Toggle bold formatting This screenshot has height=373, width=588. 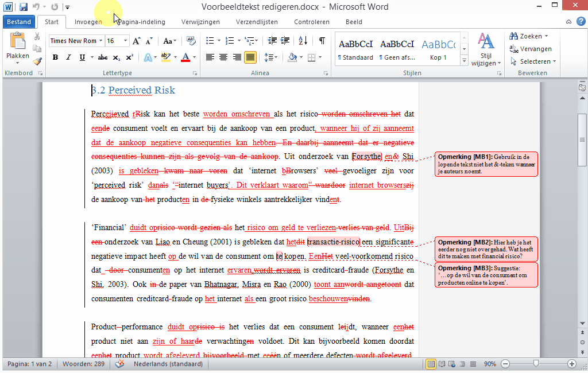tap(56, 57)
